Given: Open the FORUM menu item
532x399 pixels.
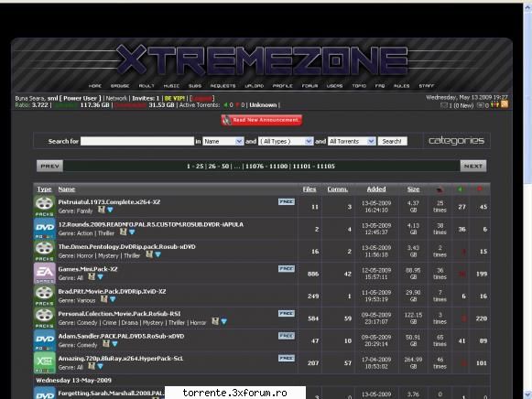Looking at the screenshot, I should coord(309,86).
